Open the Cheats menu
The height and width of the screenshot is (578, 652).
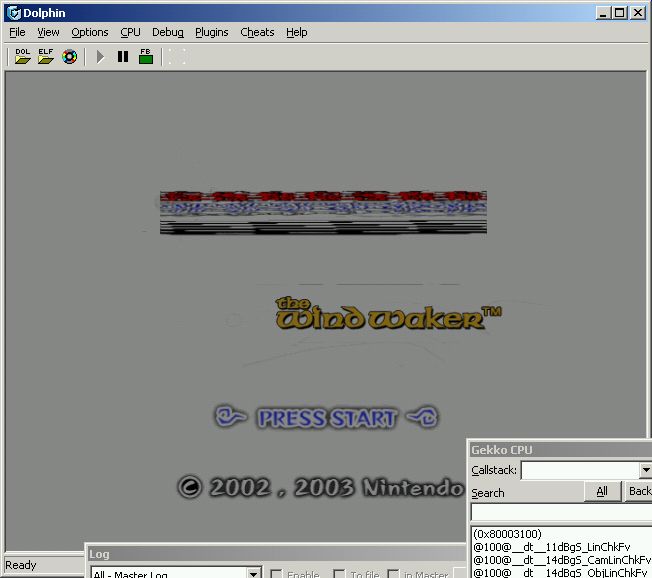(x=257, y=32)
